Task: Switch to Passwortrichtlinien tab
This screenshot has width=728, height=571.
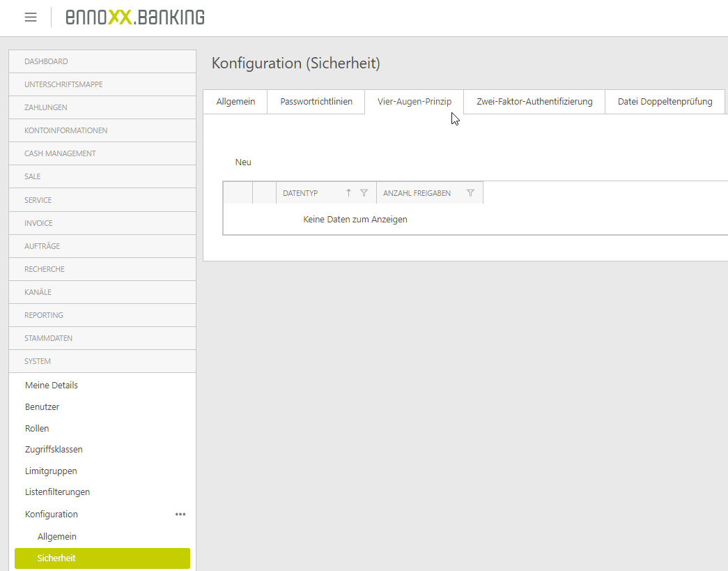Action: (316, 101)
